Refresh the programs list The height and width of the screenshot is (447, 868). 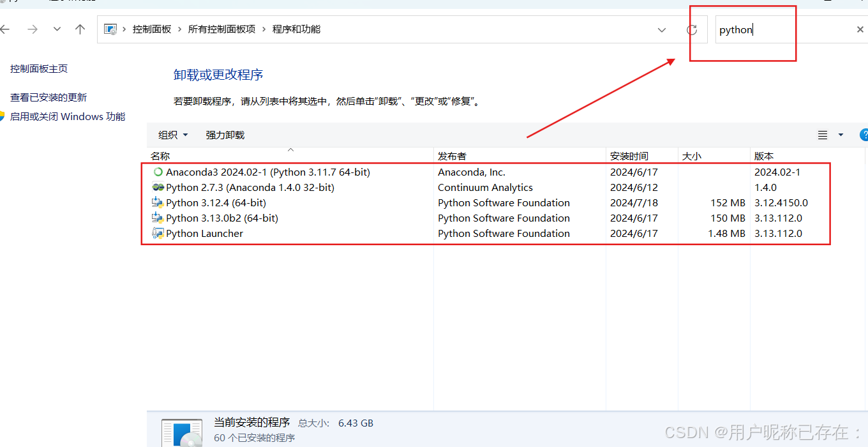tap(691, 30)
